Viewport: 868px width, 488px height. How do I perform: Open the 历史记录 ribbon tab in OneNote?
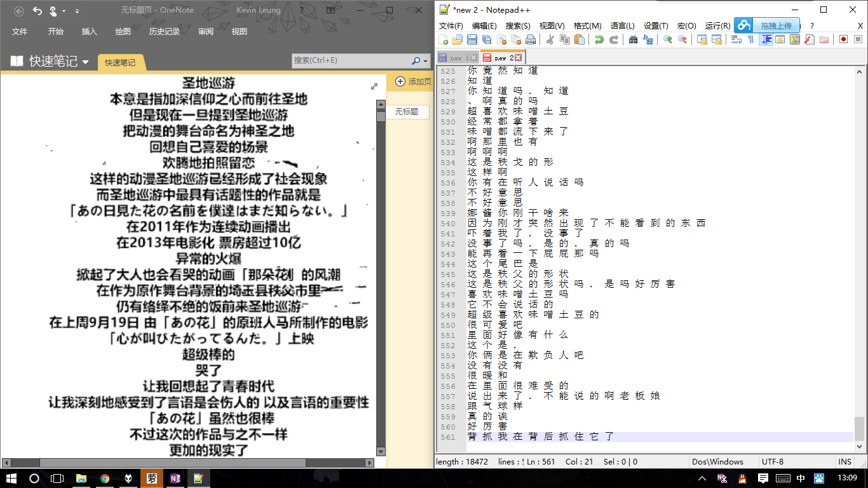click(165, 31)
